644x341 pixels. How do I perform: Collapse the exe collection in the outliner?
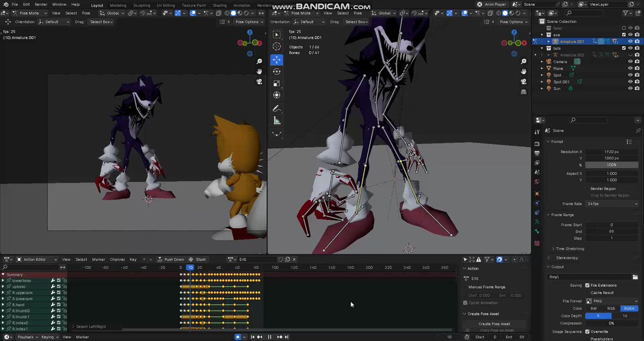pyautogui.click(x=542, y=34)
